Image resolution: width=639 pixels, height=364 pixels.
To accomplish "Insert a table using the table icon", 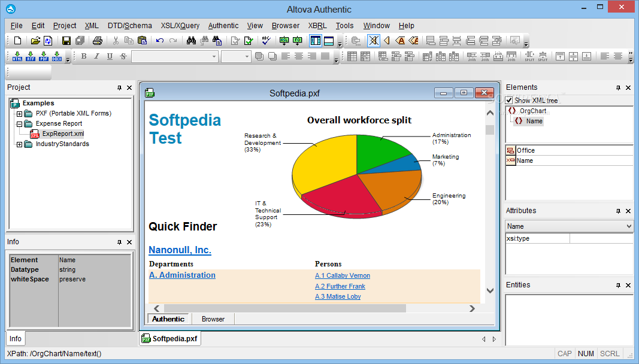I will coord(353,56).
